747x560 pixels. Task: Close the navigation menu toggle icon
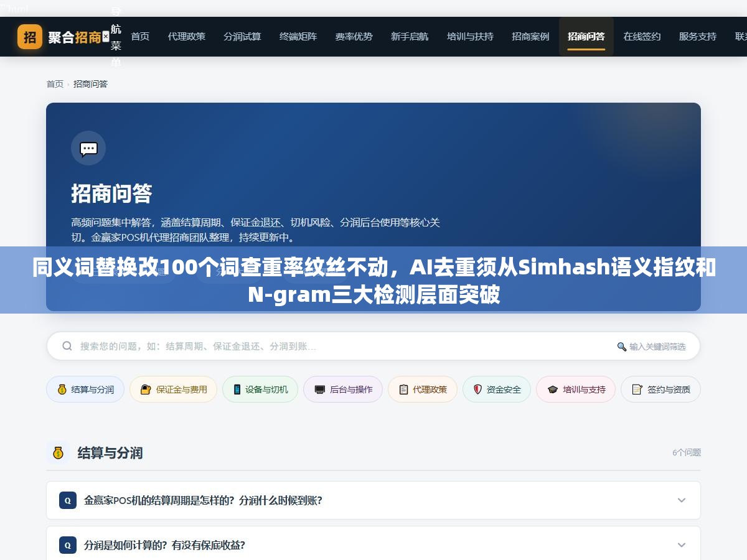[x=106, y=37]
